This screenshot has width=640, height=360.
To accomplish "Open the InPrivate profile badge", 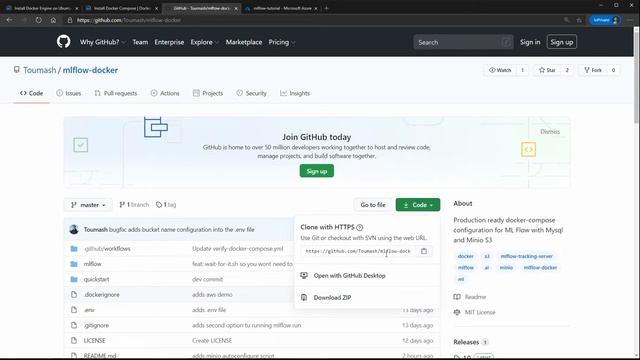I will (605, 20).
